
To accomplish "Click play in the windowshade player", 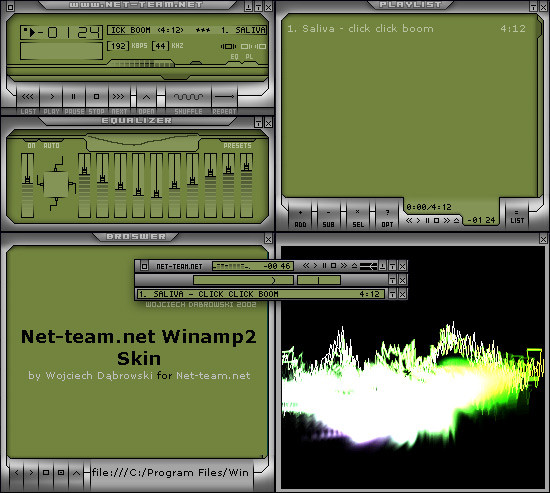I will pos(315,266).
